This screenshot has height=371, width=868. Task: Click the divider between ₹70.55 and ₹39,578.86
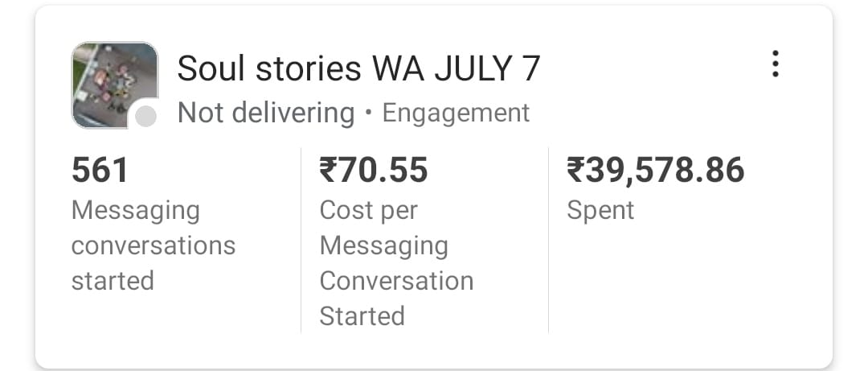tap(548, 240)
